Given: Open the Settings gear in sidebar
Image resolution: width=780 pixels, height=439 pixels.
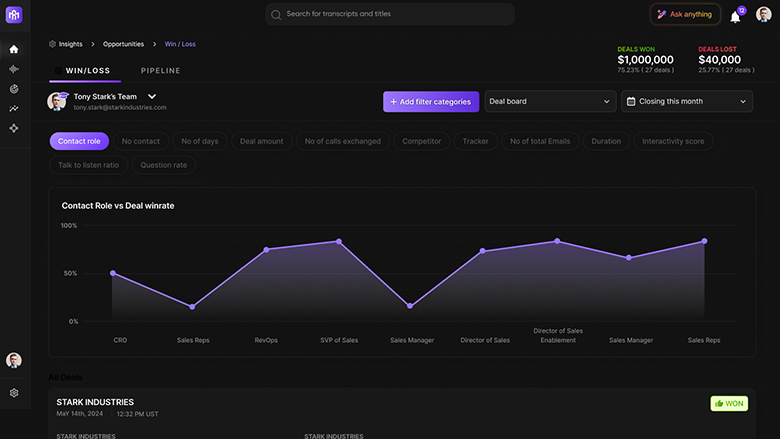Looking at the screenshot, I should 14,393.
